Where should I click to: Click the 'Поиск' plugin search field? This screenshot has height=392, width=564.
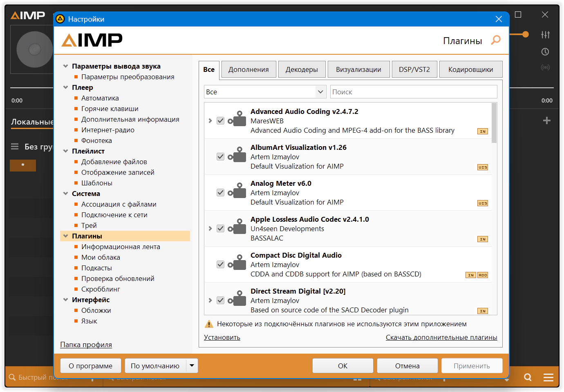pyautogui.click(x=414, y=92)
